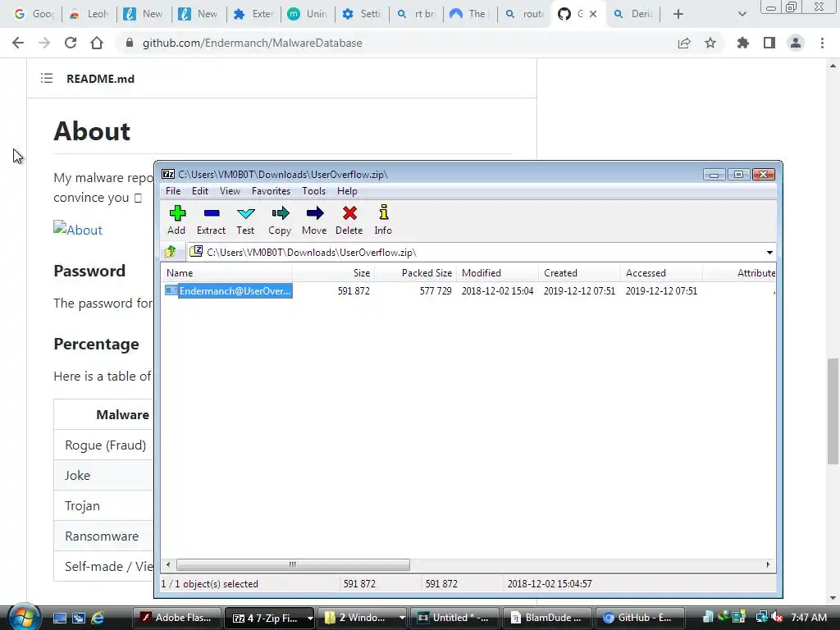Click the 7-Zip horizontal scrollbar thumb

293,564
